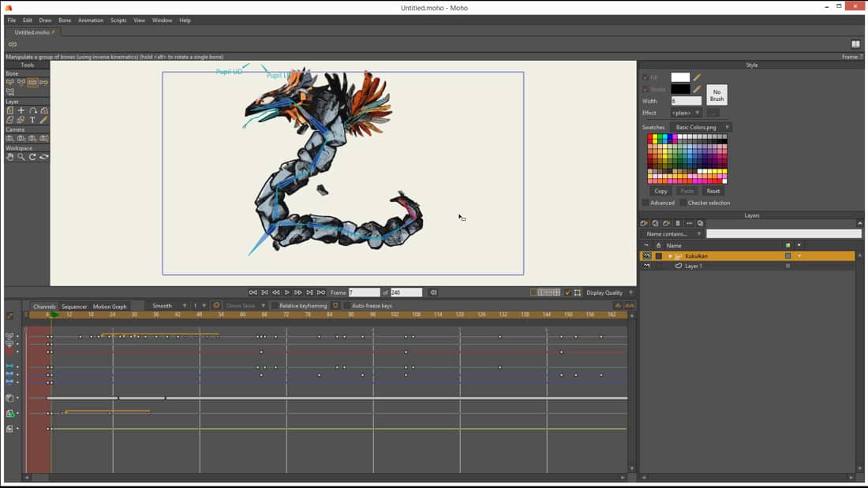This screenshot has height=488, width=868.
Task: Select the Track Camera tool
Action: [x=10, y=138]
